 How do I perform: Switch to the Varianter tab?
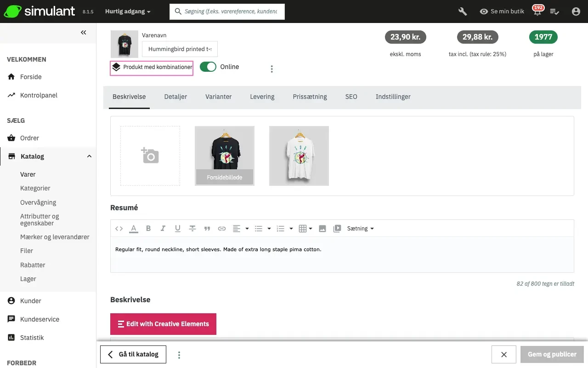click(218, 97)
